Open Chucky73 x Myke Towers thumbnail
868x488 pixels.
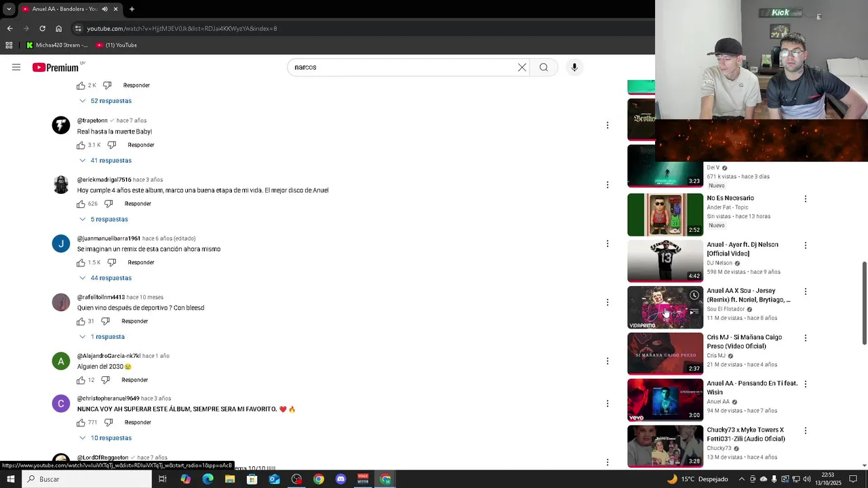pos(665,446)
